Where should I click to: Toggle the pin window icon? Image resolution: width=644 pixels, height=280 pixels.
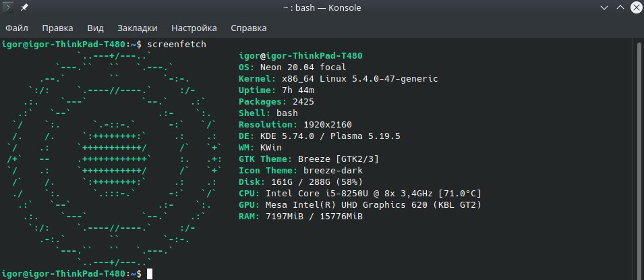pos(24,7)
